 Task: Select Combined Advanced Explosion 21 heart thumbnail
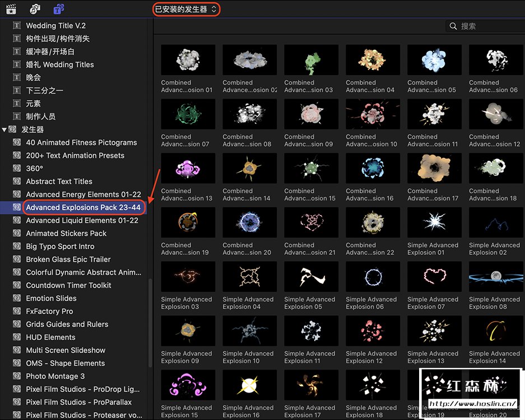coord(312,222)
